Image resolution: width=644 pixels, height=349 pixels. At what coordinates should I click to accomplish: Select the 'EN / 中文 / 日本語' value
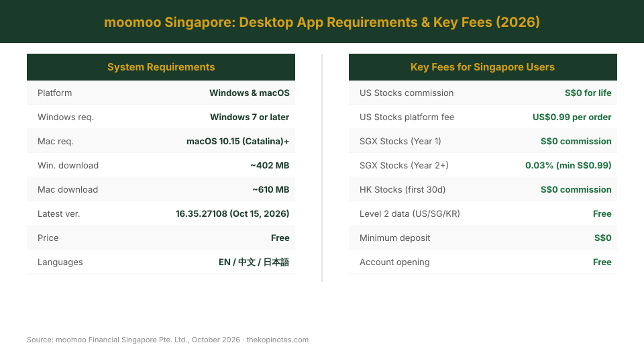pos(254,262)
